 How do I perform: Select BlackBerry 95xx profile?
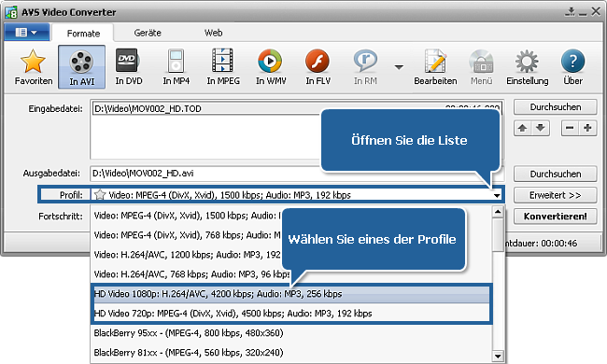[291, 333]
